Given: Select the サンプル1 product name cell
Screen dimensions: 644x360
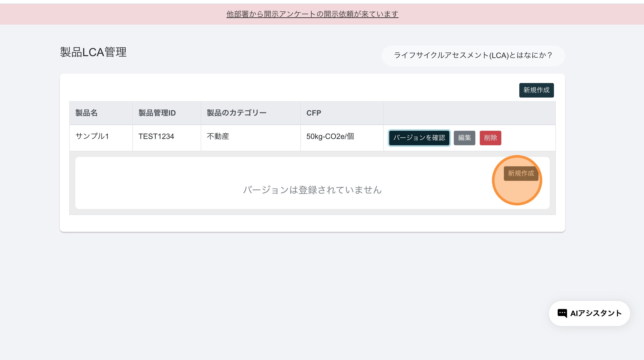Looking at the screenshot, I should [x=92, y=137].
